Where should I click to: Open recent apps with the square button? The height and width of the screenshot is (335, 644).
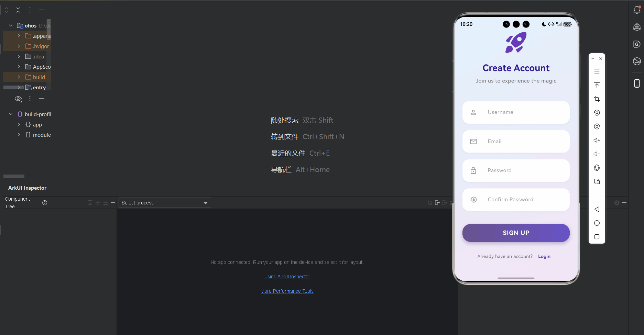597,237
